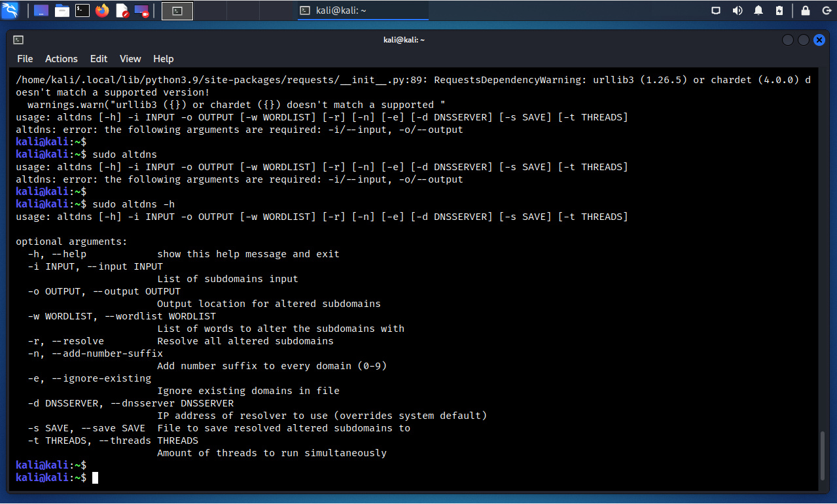
Task: Open the Actions menu
Action: coord(62,59)
